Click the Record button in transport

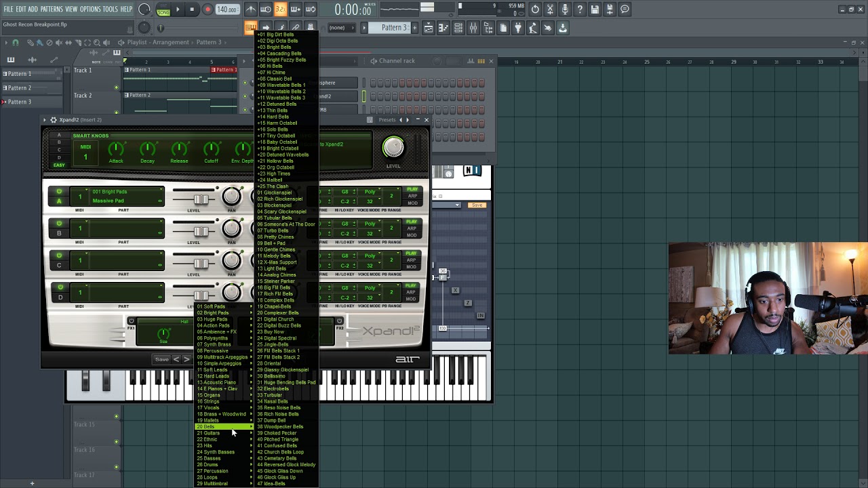coord(208,9)
